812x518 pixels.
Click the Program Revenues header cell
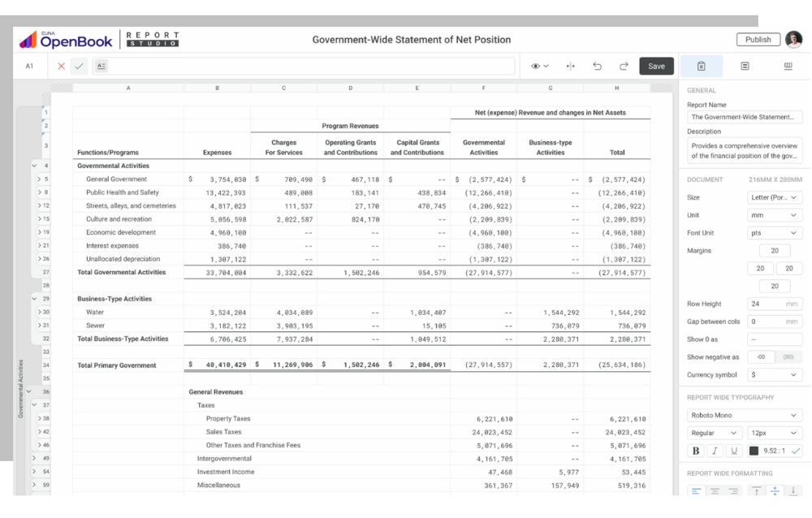click(350, 126)
